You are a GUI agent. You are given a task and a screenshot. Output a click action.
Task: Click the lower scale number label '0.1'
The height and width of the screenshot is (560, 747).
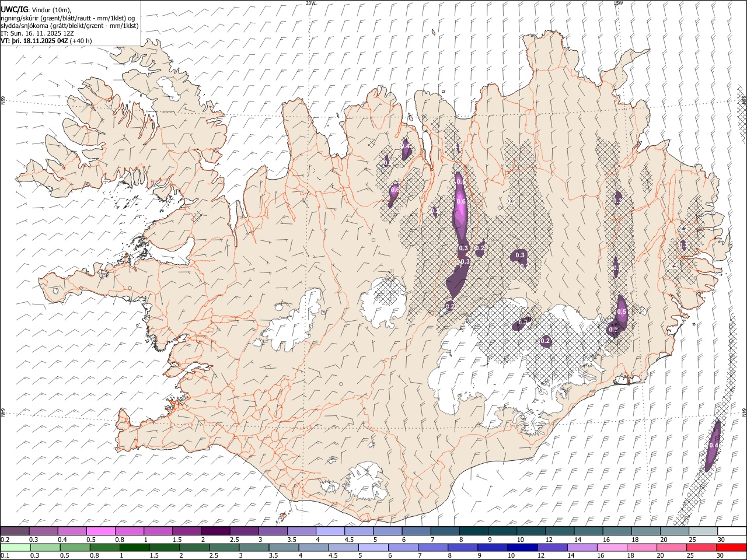coord(4,556)
